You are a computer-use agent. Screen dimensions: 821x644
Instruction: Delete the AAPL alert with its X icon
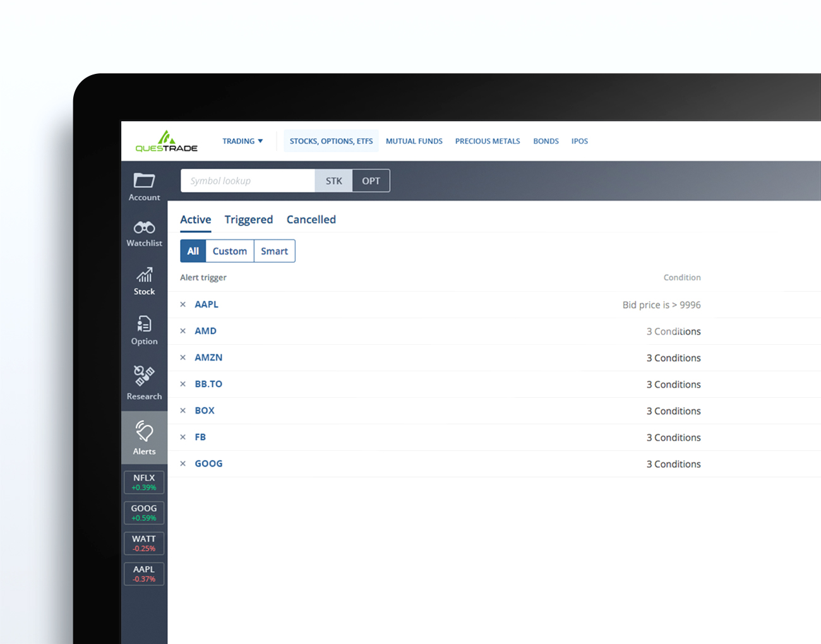(x=183, y=304)
